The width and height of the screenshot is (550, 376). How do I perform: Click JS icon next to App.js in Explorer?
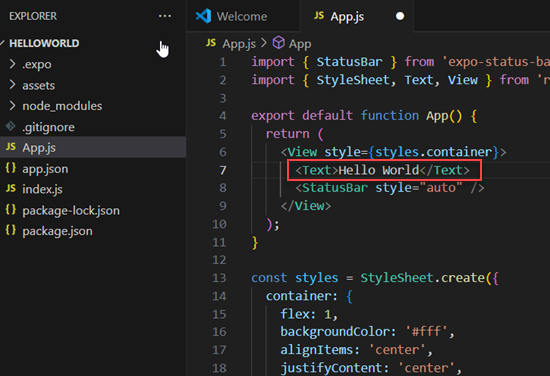pyautogui.click(x=11, y=147)
